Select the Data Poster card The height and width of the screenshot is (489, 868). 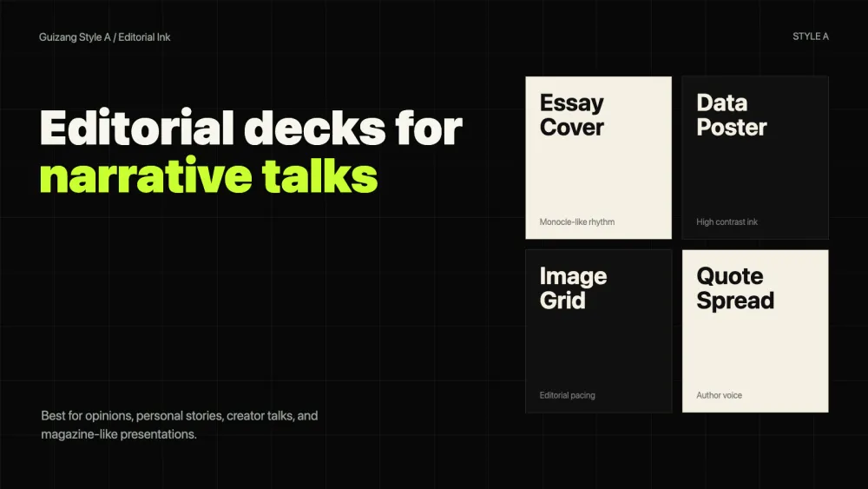coord(755,158)
